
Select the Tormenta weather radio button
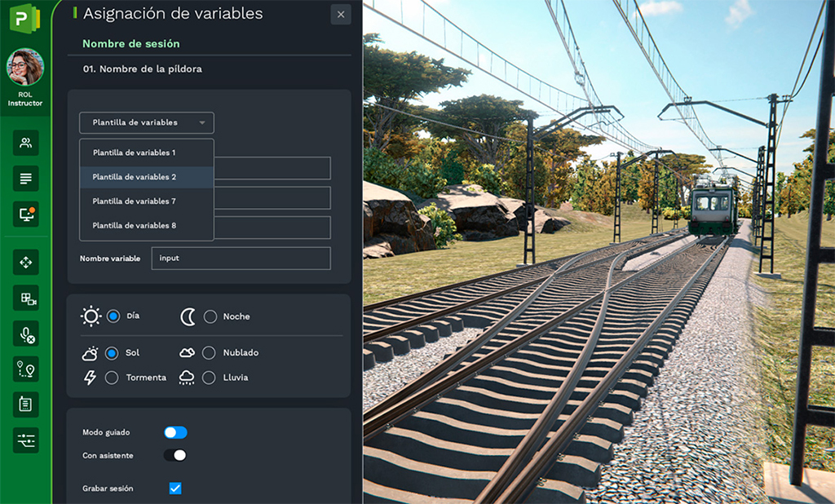coord(111,378)
